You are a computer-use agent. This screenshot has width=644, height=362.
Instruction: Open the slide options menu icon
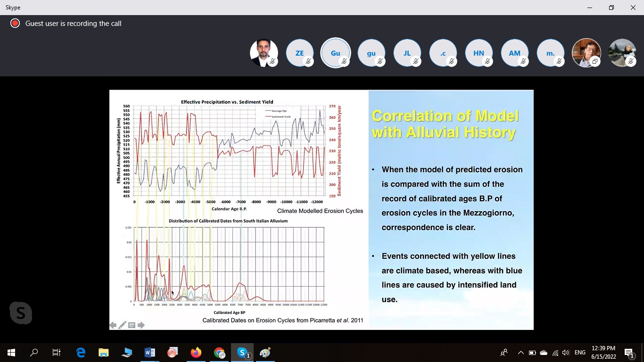click(132, 325)
